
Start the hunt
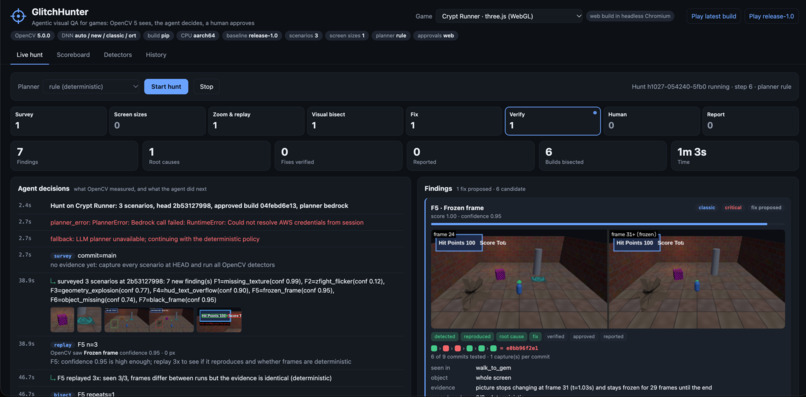166,86
